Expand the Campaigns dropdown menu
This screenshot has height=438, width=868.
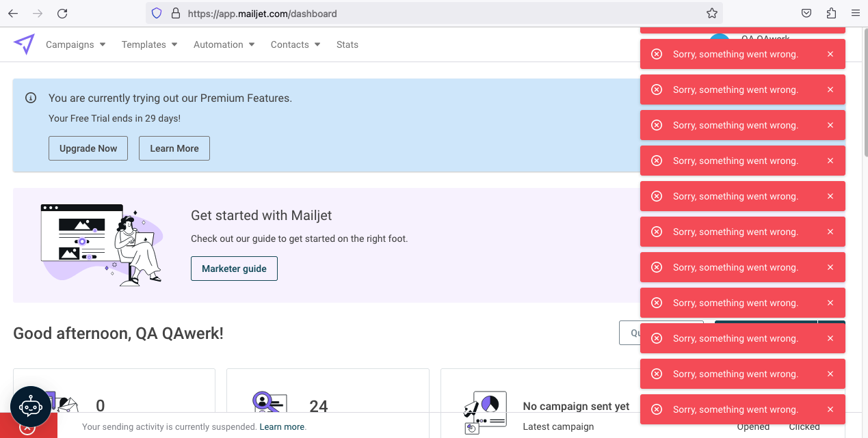point(75,44)
